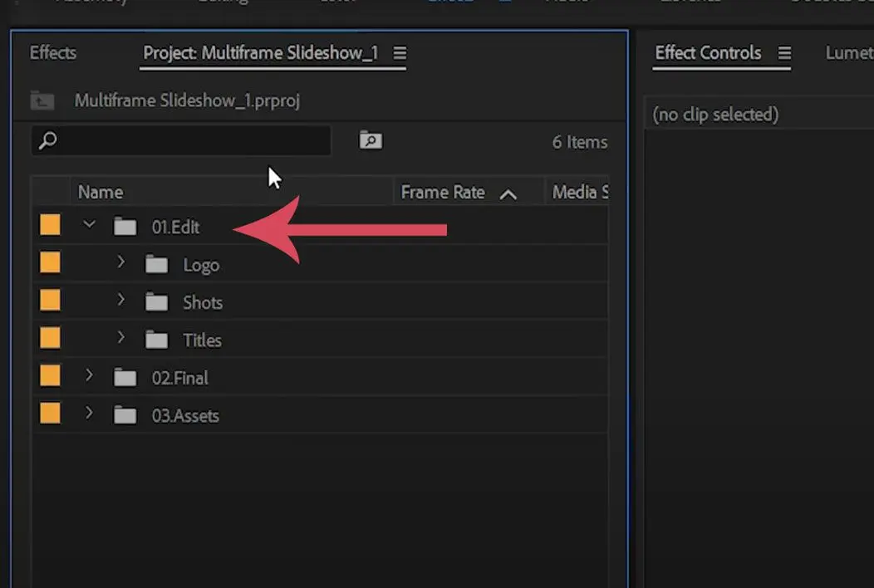Expand the 03.Assets bin
The image size is (874, 588).
(x=89, y=414)
